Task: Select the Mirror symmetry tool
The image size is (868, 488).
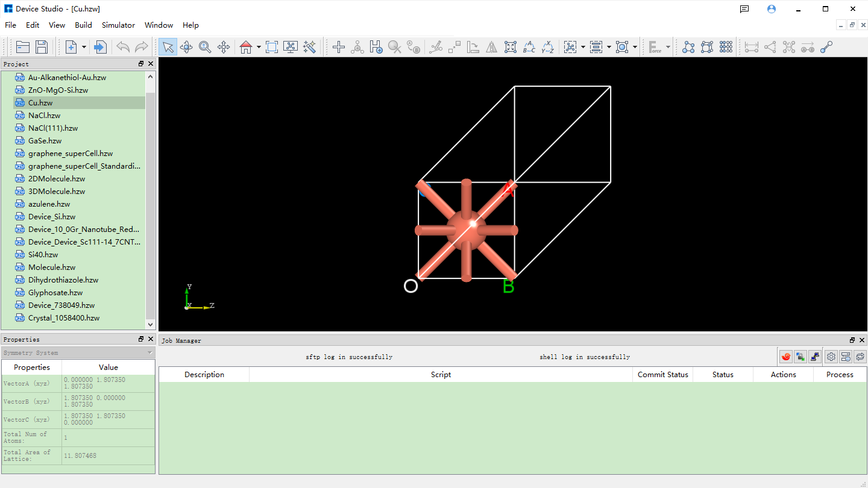Action: coord(491,47)
